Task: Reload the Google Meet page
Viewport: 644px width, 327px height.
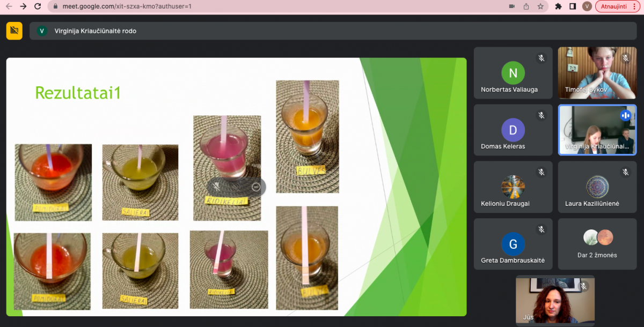Action: (37, 6)
